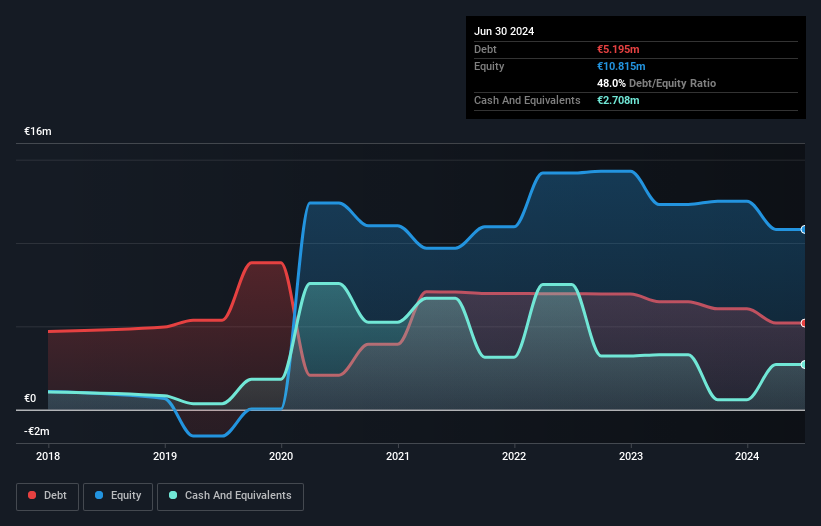The width and height of the screenshot is (821, 526).
Task: Select the teal Cash endpoint marker
Action: [804, 364]
